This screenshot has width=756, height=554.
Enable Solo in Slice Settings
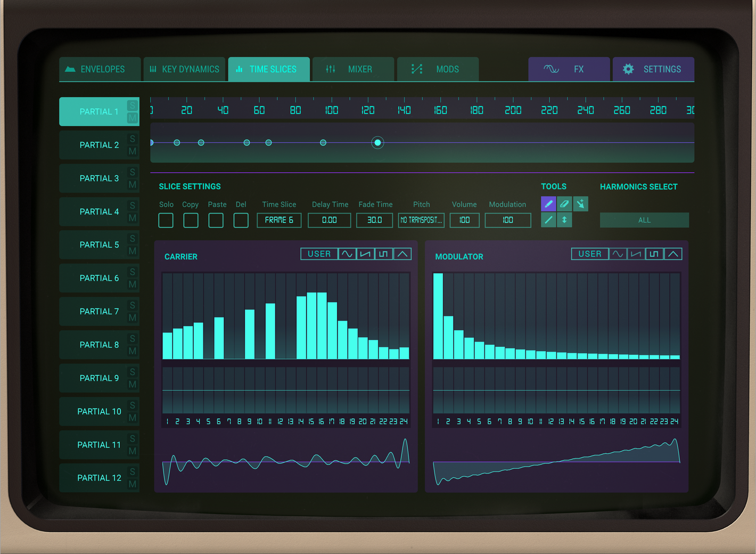[166, 220]
